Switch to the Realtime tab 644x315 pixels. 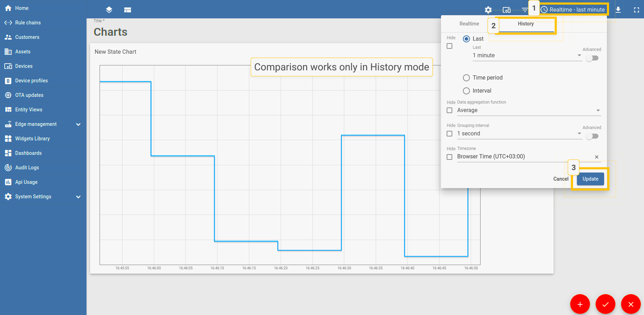tap(469, 24)
